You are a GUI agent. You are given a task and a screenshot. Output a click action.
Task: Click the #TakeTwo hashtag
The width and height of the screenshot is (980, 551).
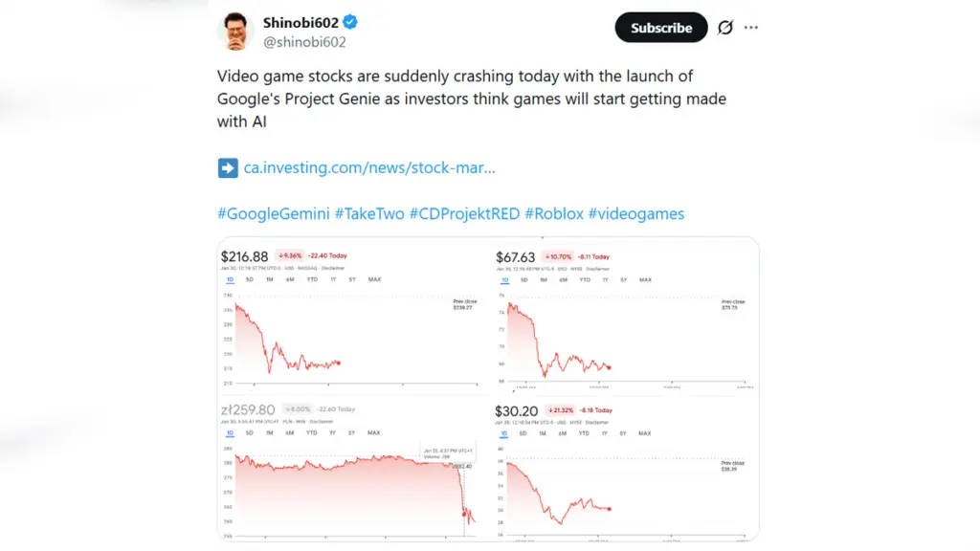pos(370,213)
